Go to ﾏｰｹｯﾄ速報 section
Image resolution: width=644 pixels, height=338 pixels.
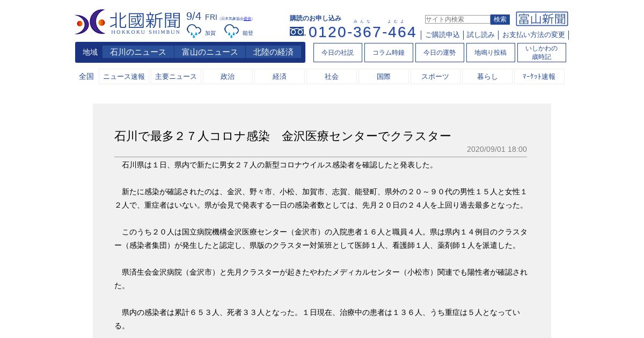tap(539, 77)
